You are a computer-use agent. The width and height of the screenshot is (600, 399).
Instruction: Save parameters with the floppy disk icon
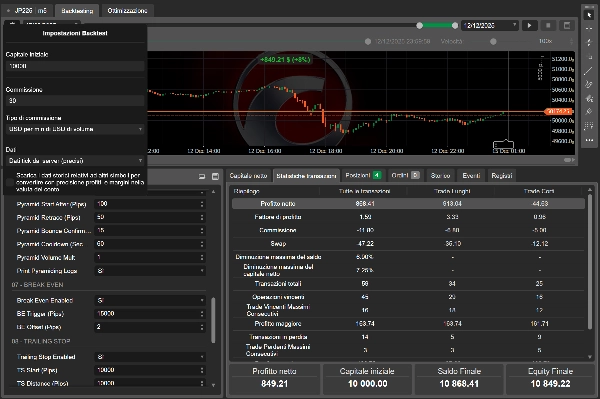[215, 176]
